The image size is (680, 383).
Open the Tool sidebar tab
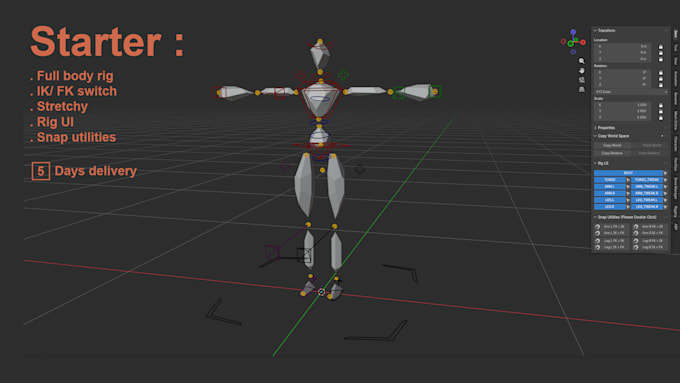pyautogui.click(x=675, y=47)
